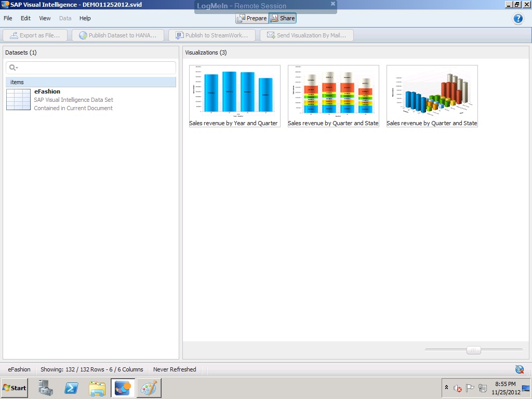Click 'SAP Visual Intelligence Data Set' text

point(74,100)
